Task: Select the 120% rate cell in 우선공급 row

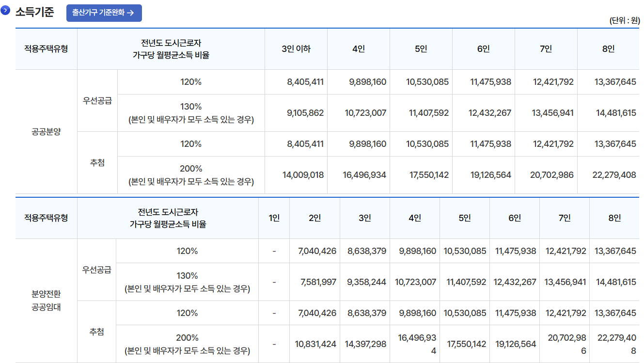Action: (190, 81)
